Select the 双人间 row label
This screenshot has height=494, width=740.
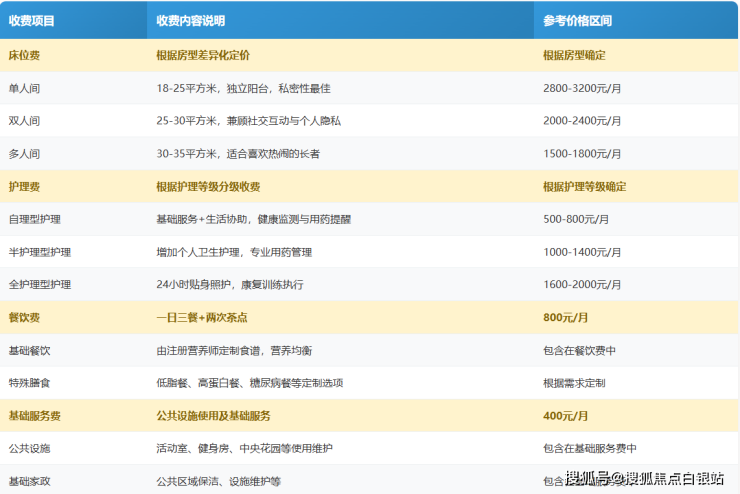(24, 121)
